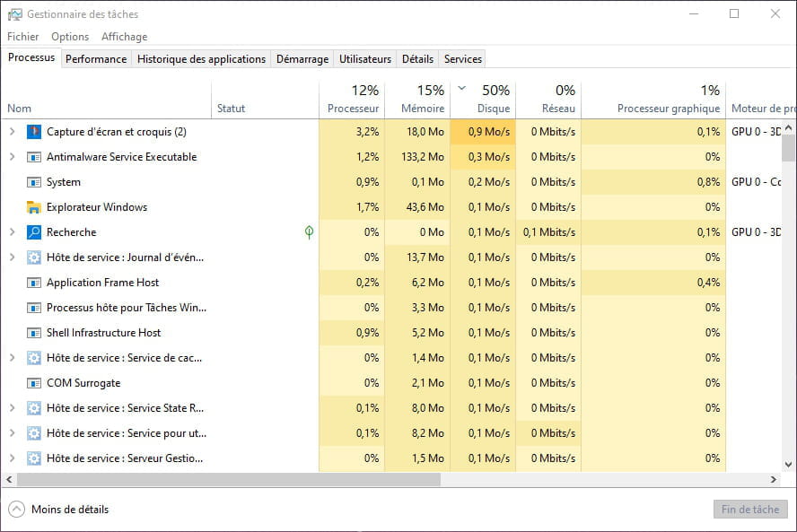
Task: Expand the Antimalware Service Executable group
Action: pos(13,157)
